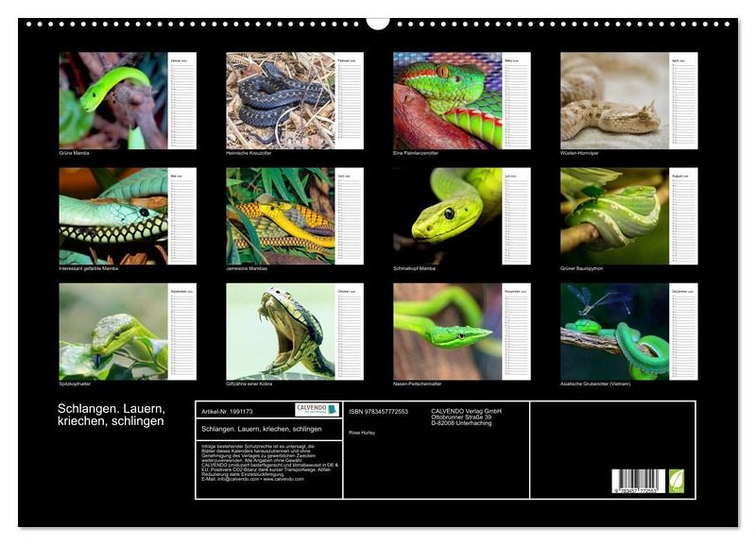Select the Wüsten-Hornviper picture
756x545 pixels.
pos(614,99)
